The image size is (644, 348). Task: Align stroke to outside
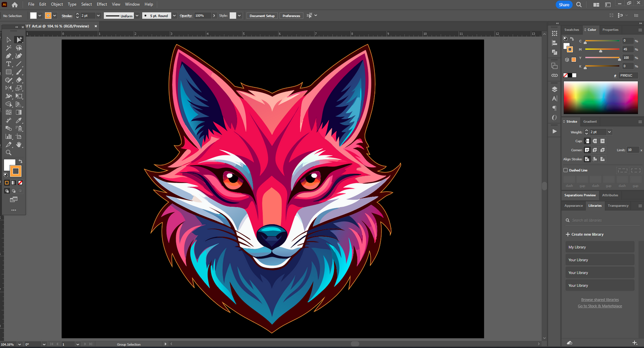coord(603,159)
